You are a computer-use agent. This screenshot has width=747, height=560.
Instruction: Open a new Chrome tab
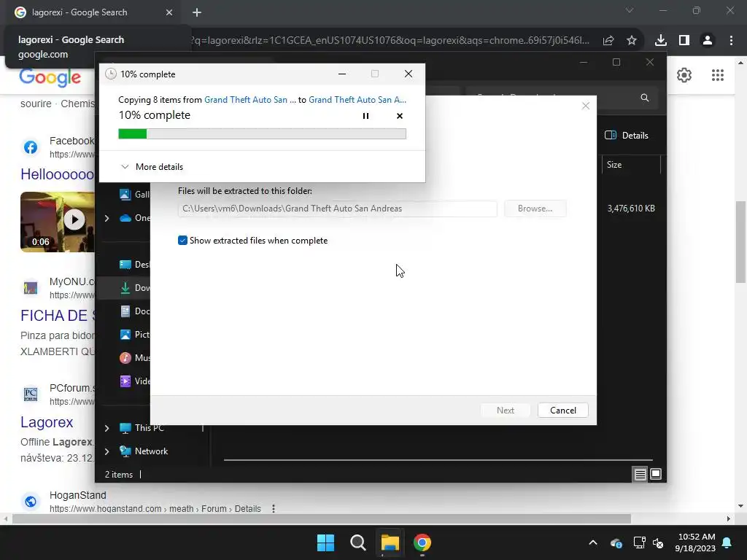[197, 12]
